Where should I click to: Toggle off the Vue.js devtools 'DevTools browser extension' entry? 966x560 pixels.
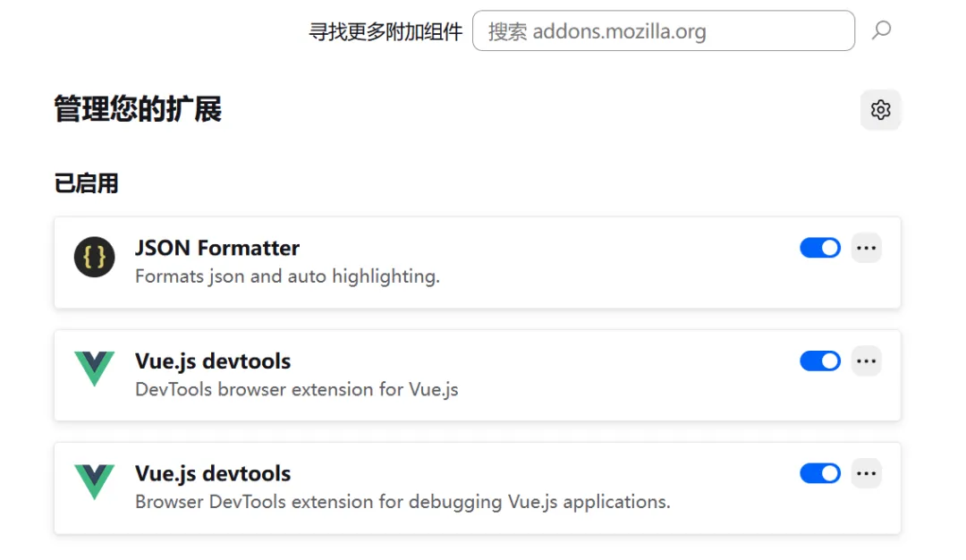819,361
